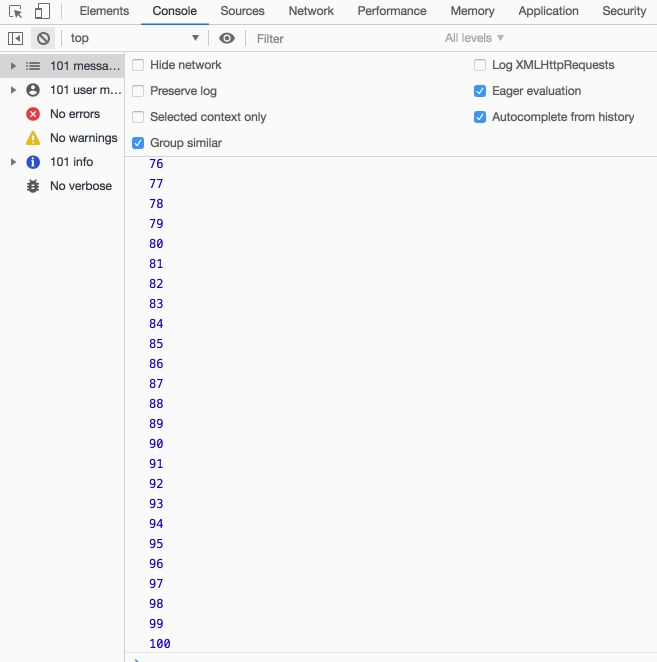Switch to the Elements tab
This screenshot has height=662, width=657.
(x=104, y=11)
